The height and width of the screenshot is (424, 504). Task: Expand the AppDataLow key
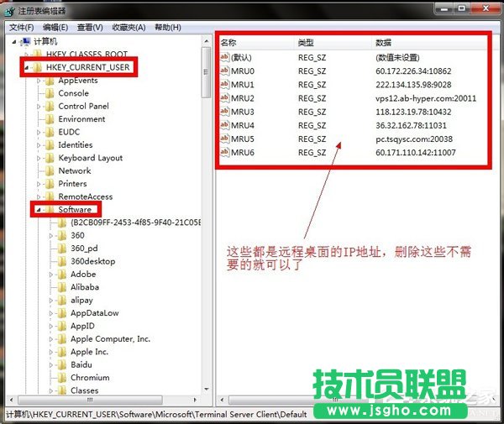coord(50,313)
